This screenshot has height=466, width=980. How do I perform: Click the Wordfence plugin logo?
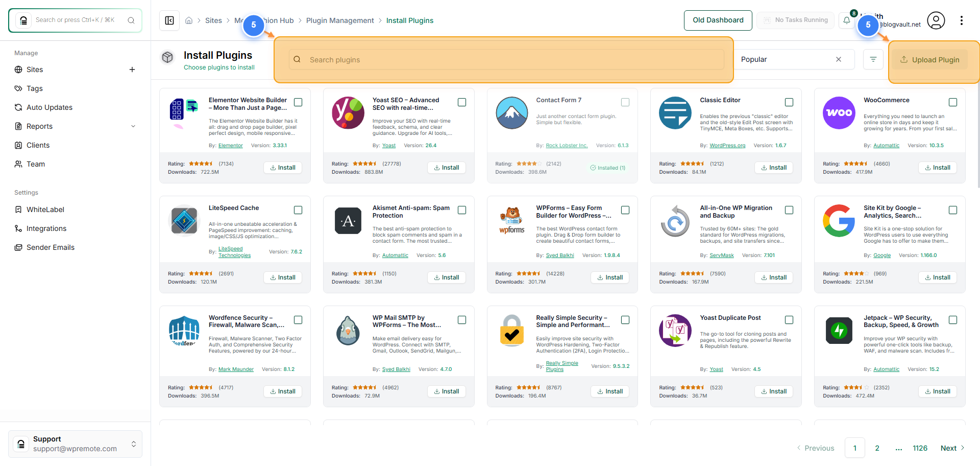[184, 331]
